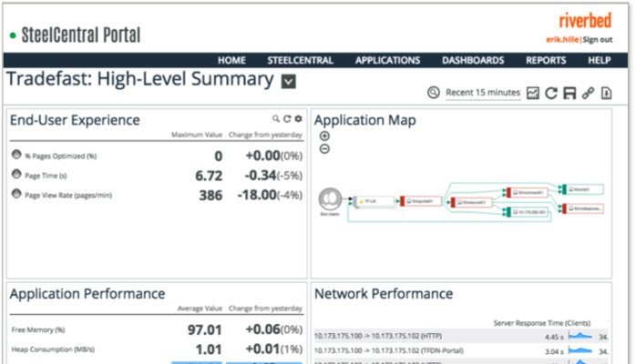Open the APPLICATIONS menu
636x364 pixels.
(x=388, y=60)
